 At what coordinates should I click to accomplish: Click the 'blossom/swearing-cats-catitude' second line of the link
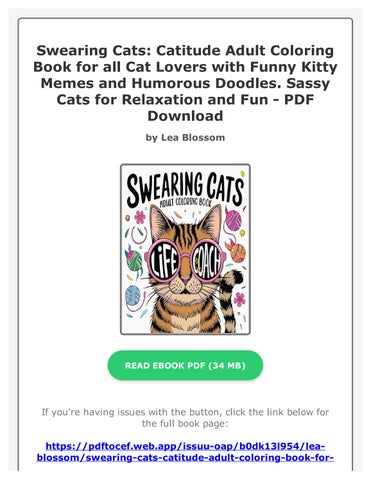185,458
